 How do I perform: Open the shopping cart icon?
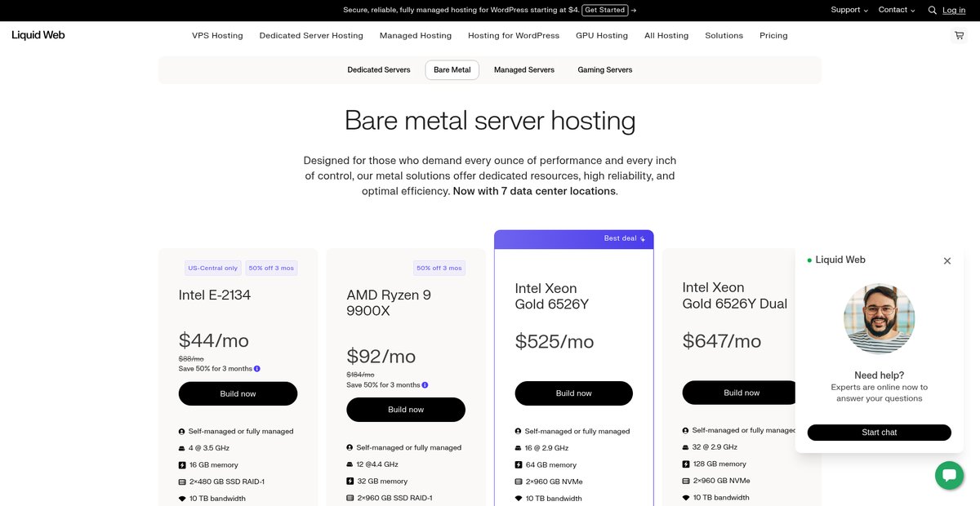click(x=959, y=36)
